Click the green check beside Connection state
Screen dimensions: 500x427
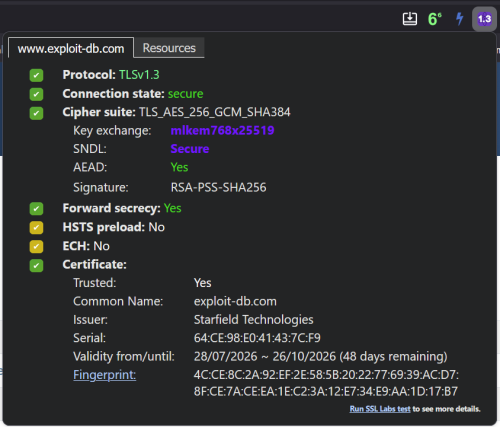tap(36, 94)
